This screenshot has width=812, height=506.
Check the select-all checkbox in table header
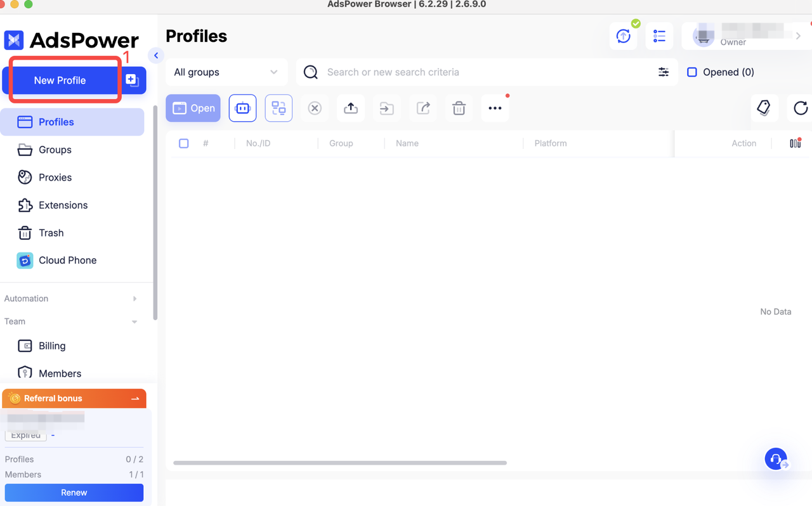pos(184,143)
